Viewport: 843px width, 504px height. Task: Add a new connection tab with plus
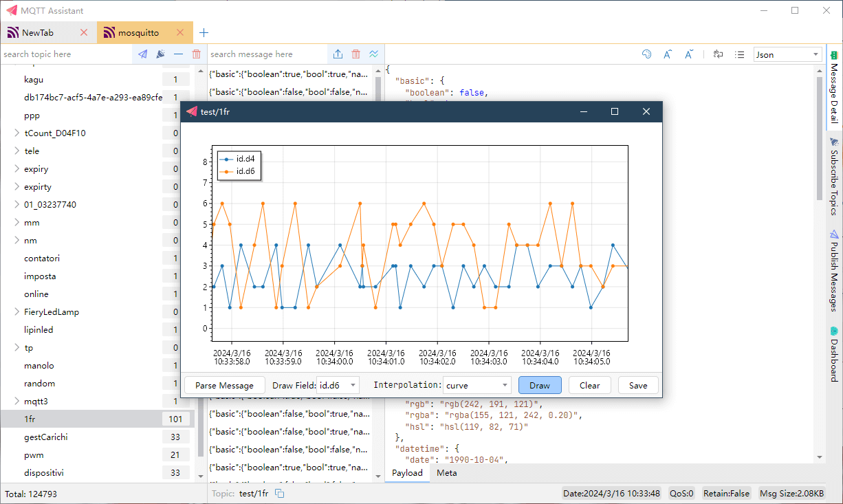point(204,32)
